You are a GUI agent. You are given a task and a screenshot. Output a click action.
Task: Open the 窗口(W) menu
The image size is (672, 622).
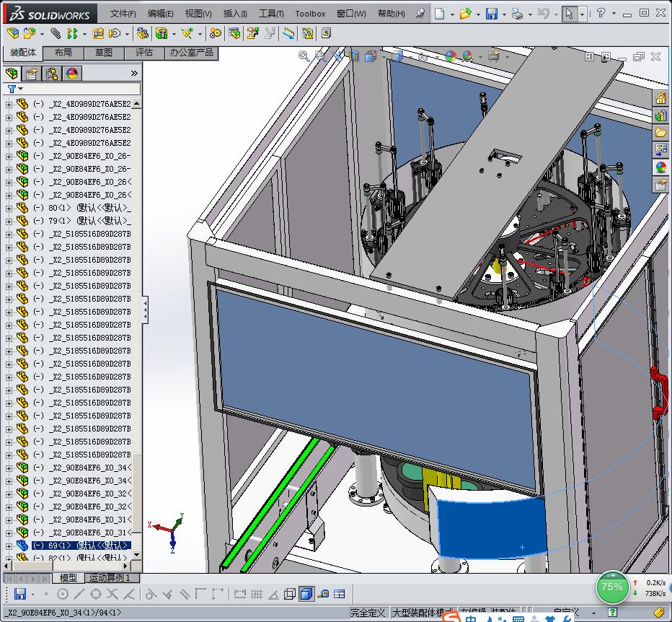pos(351,14)
